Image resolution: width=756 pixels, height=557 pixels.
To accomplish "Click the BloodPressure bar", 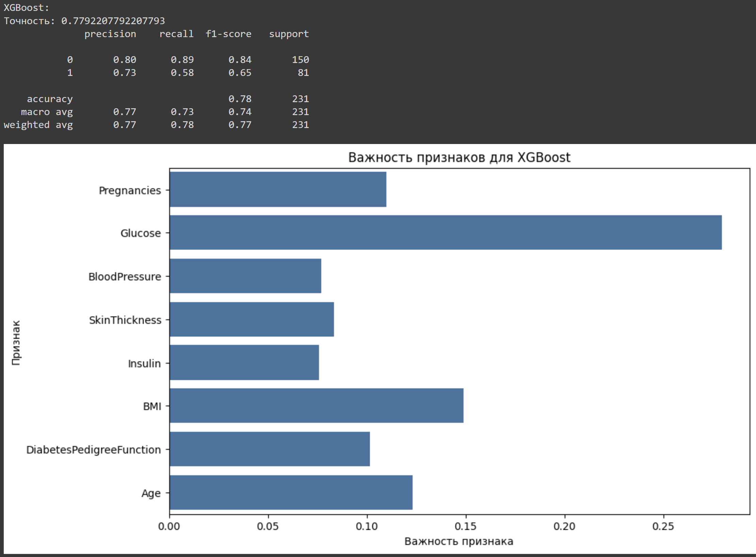I will 245,276.
